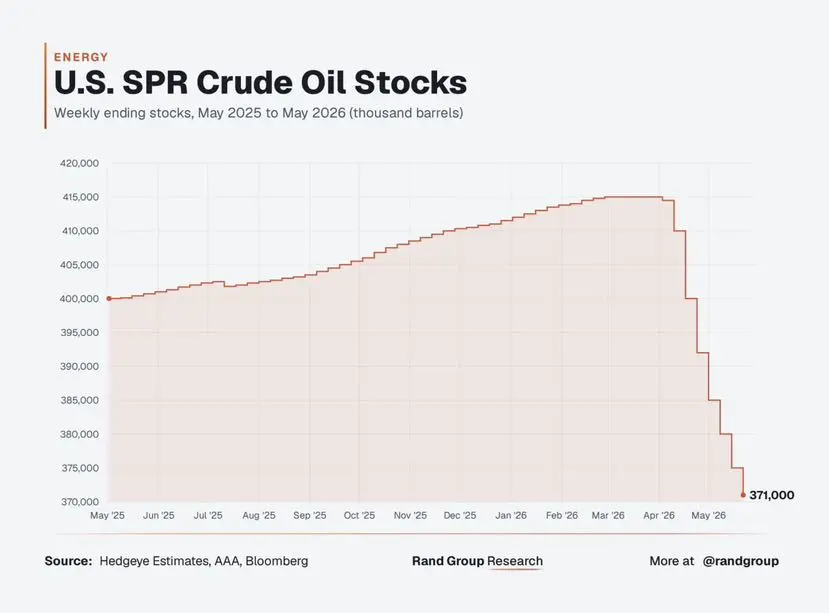Open the @randgroup handle link
This screenshot has height=613, width=829.
tap(740, 561)
